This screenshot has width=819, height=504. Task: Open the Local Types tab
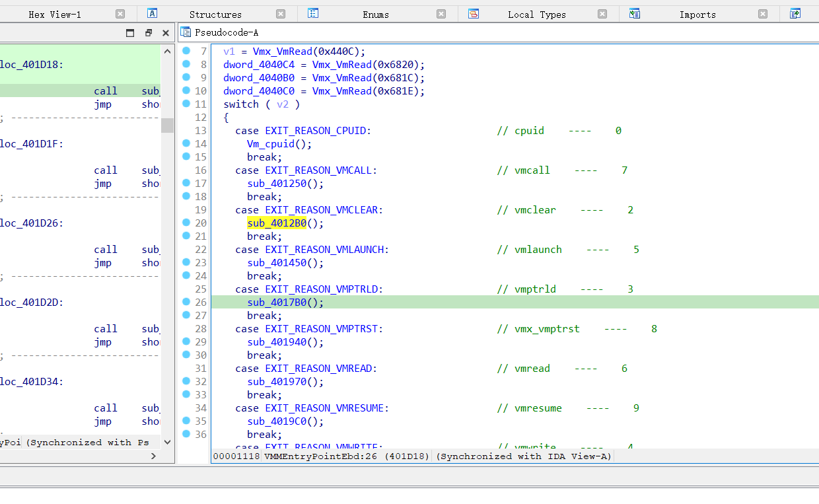coord(536,15)
